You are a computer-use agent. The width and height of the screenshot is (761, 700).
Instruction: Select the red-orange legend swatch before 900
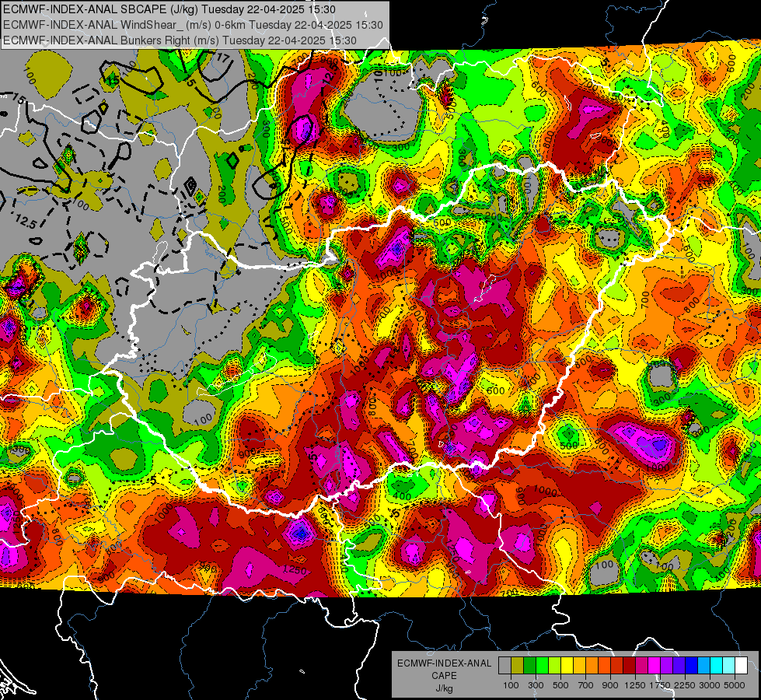604,665
